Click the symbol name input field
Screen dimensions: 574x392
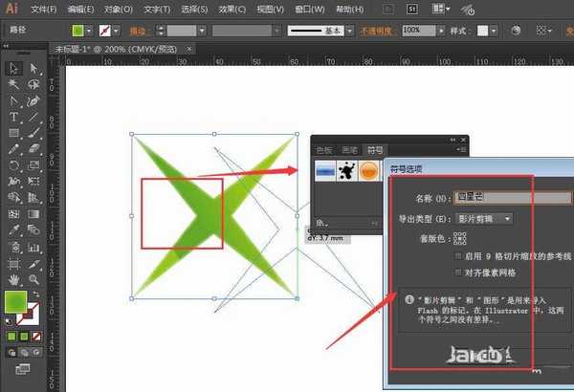[x=489, y=198]
